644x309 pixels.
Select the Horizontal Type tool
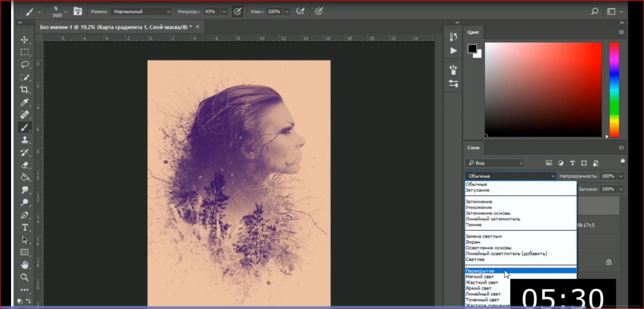(24, 228)
